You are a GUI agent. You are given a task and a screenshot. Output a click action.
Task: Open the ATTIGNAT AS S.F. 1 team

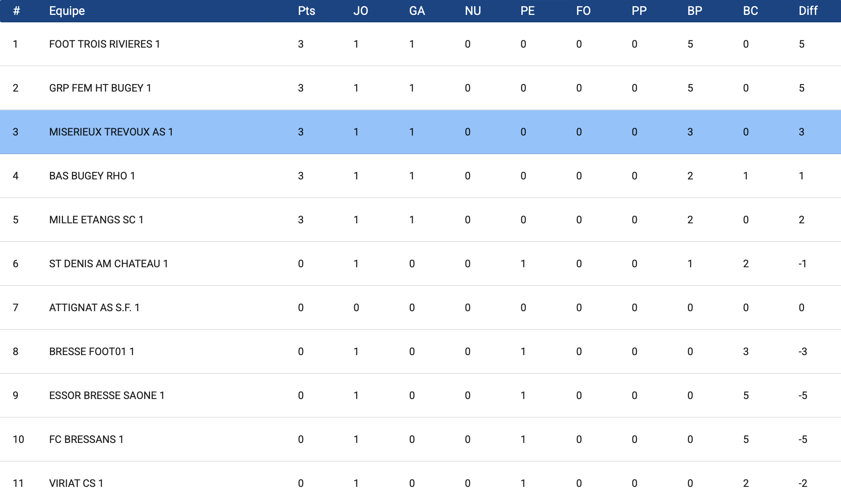coord(94,308)
